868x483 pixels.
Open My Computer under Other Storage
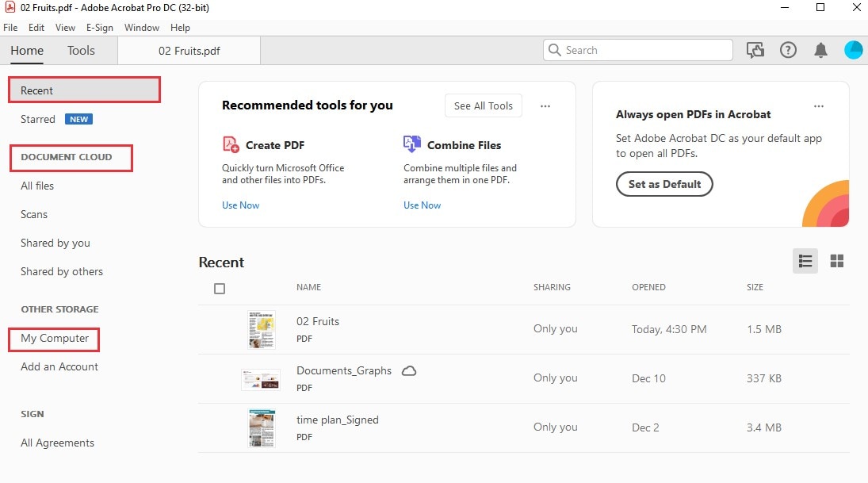pyautogui.click(x=54, y=339)
